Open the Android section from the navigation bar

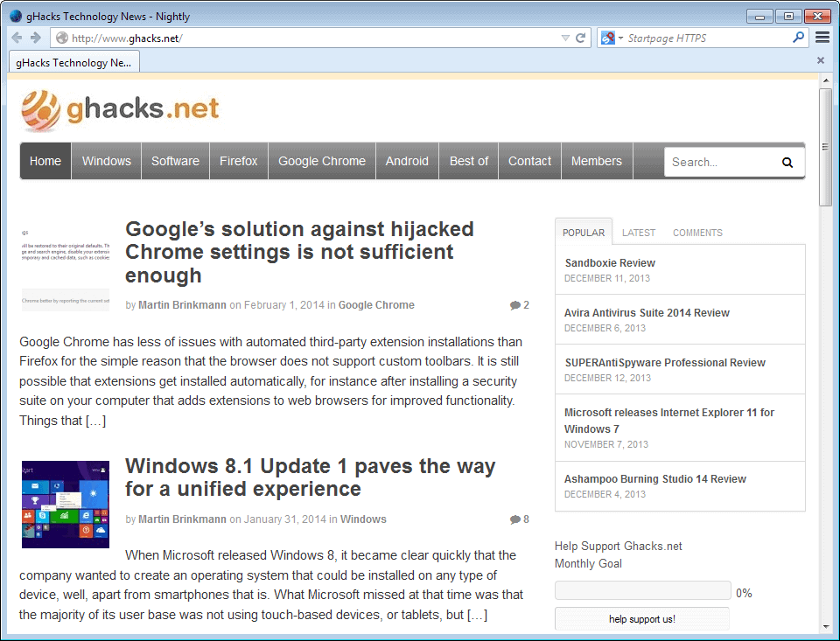407,161
